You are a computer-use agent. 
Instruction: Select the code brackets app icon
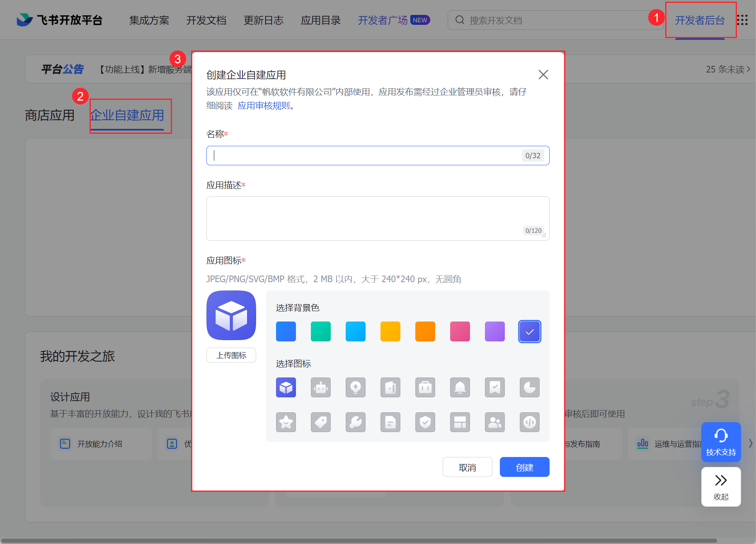click(530, 422)
